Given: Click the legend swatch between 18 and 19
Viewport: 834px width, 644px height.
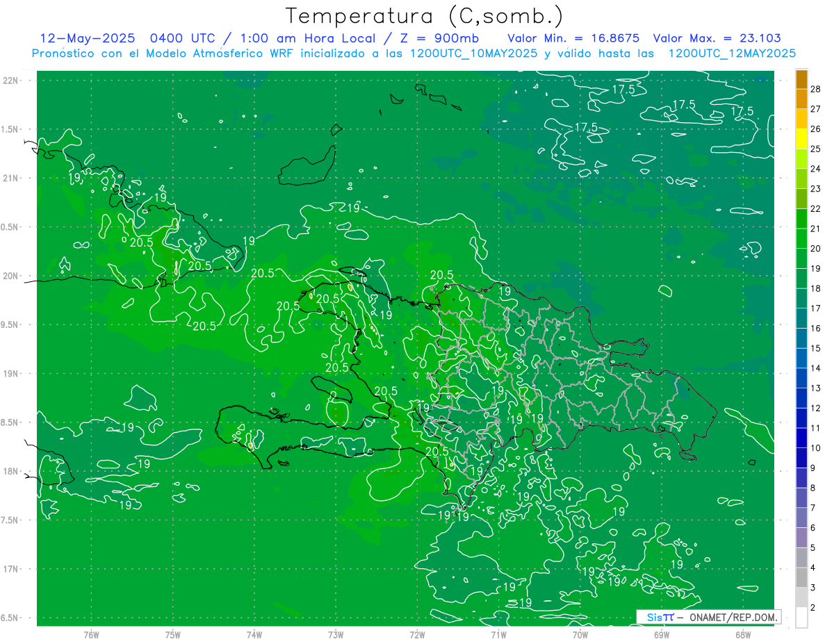Looking at the screenshot, I should [x=801, y=279].
